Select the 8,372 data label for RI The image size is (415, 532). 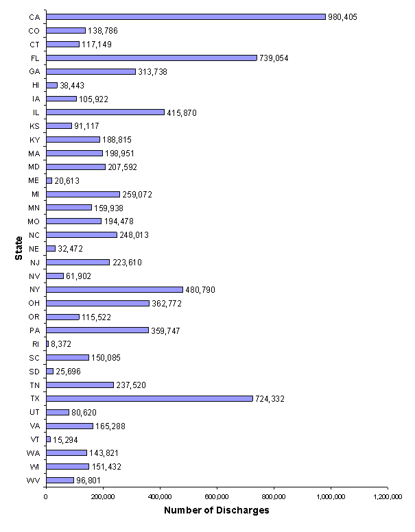[x=60, y=343]
